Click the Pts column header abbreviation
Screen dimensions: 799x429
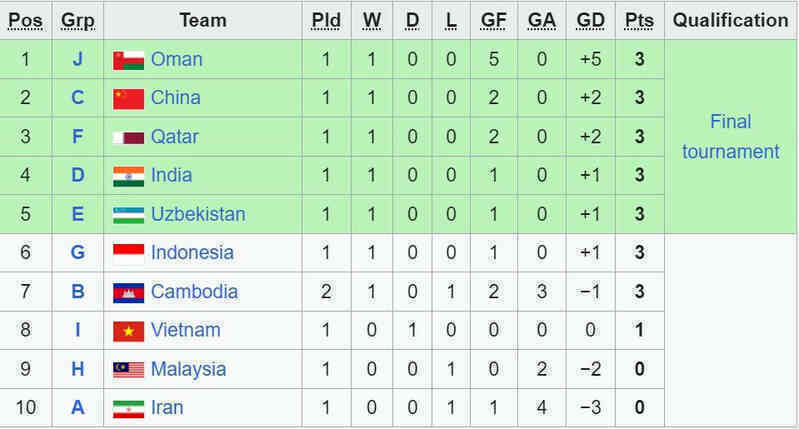pos(639,20)
